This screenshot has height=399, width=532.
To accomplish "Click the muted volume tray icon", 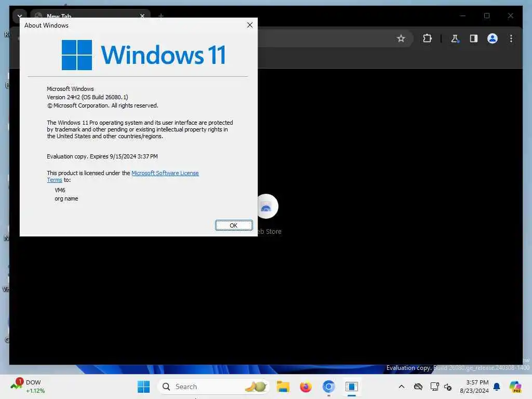I will pyautogui.click(x=447, y=387).
